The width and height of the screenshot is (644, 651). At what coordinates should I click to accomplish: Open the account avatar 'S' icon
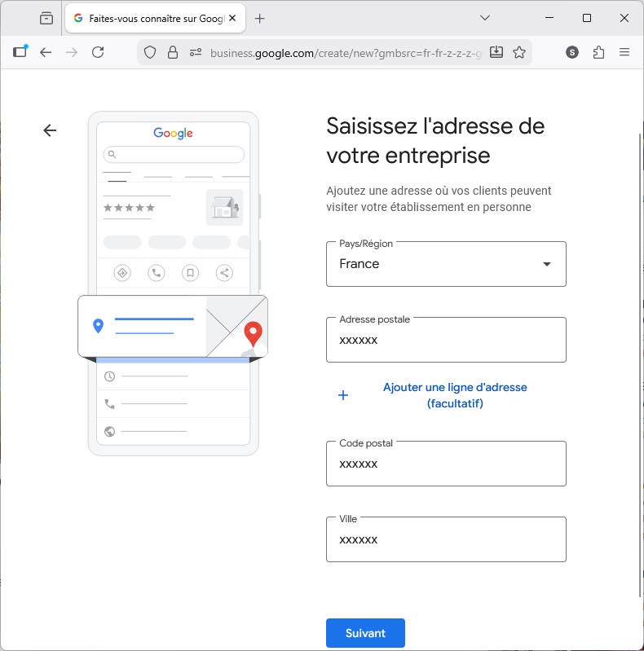coord(572,52)
